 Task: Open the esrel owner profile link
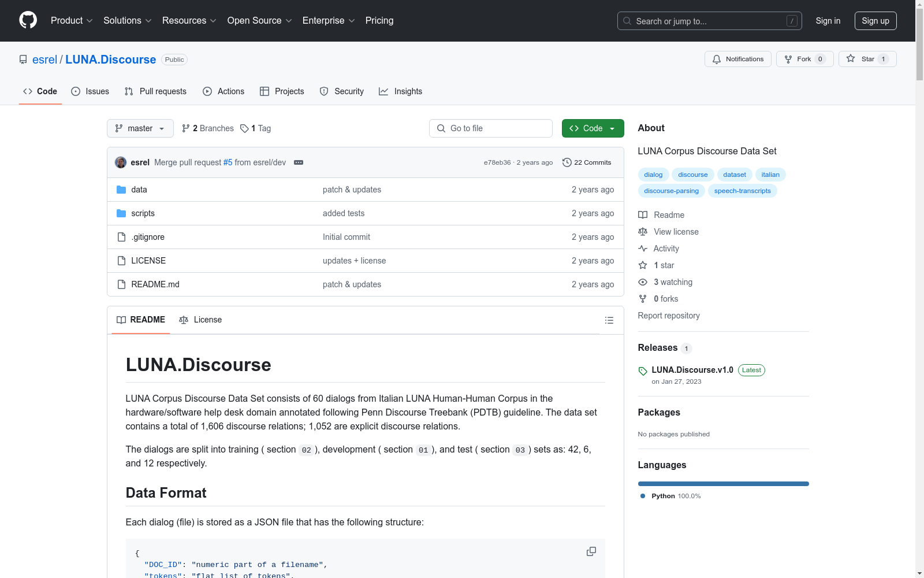tap(44, 60)
